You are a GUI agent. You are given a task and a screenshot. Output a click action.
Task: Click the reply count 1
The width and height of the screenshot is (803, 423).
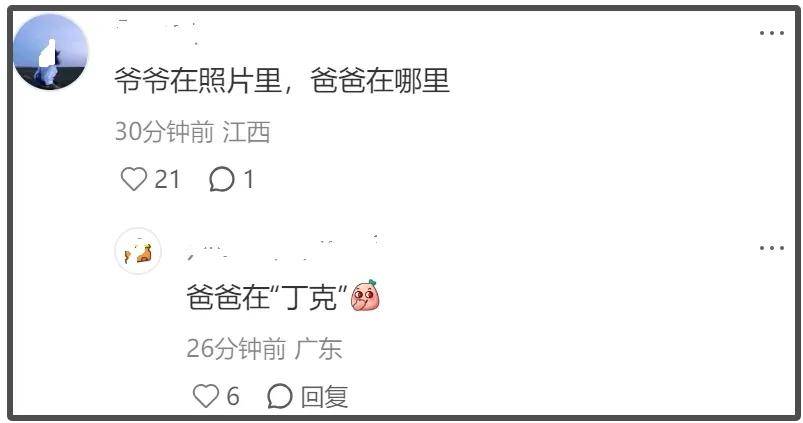(248, 180)
